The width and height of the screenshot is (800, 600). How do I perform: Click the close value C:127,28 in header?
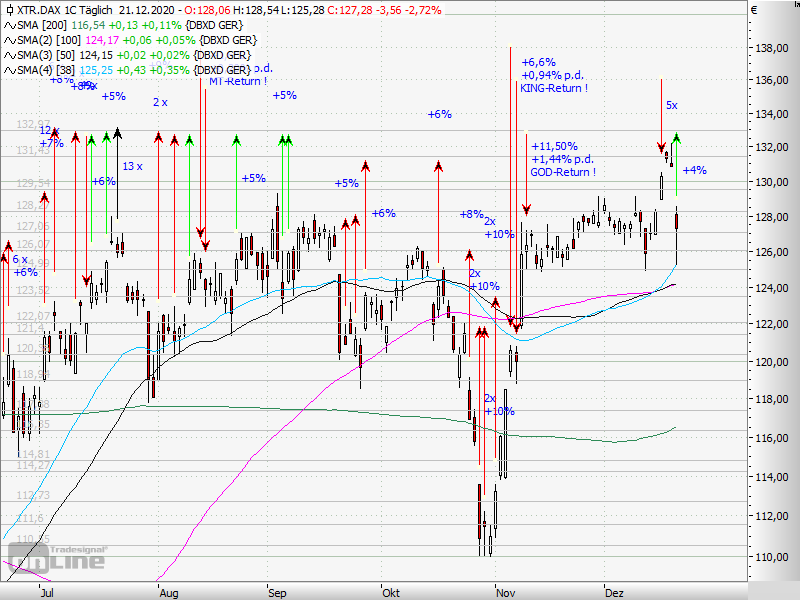click(x=350, y=10)
